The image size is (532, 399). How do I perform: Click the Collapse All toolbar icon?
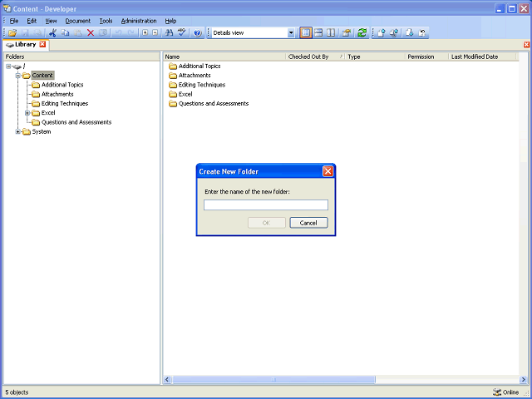click(x=155, y=33)
